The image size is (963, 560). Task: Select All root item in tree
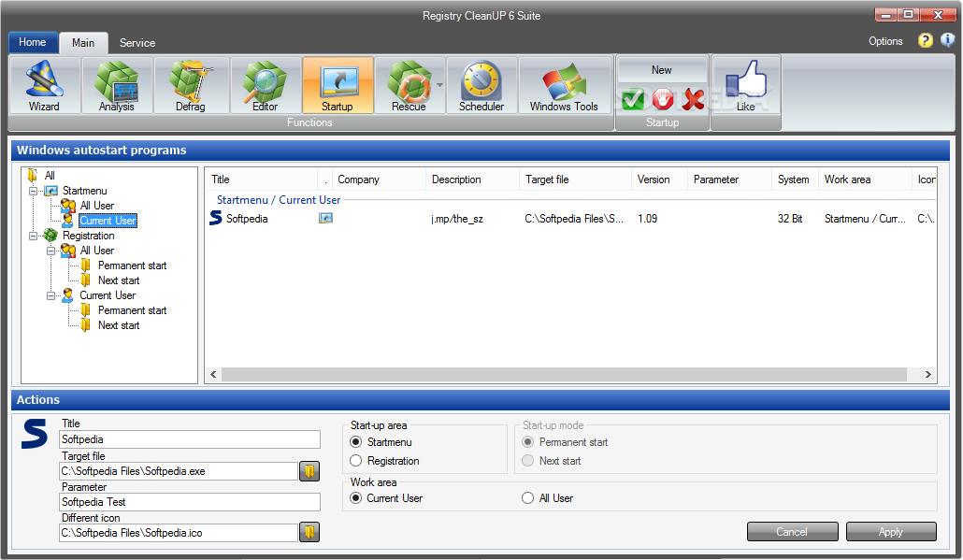(x=50, y=176)
